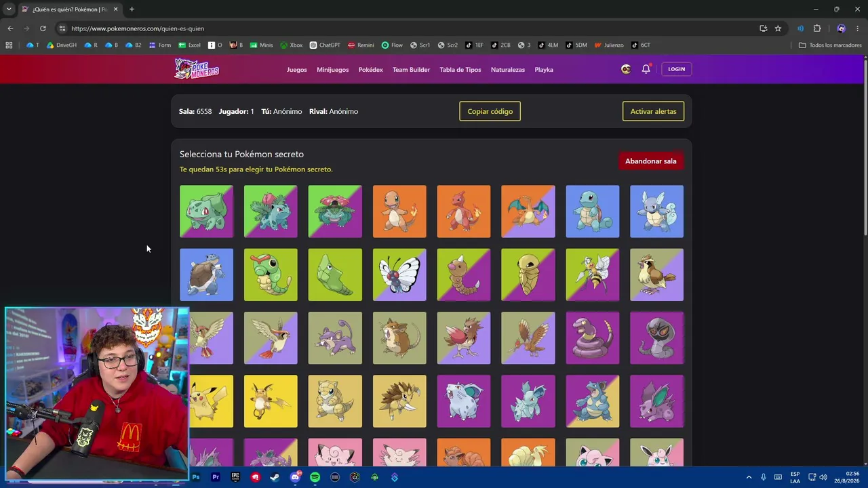Open the Pokemoneros logo home link
The image size is (868, 488).
tap(197, 69)
